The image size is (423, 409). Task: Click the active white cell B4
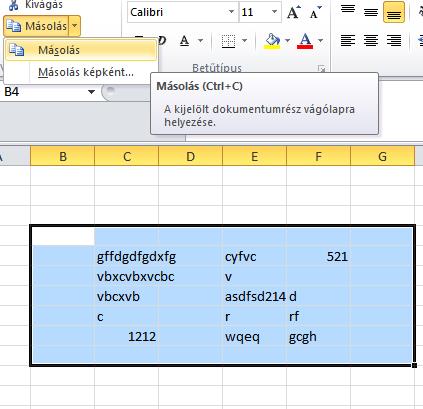63,237
